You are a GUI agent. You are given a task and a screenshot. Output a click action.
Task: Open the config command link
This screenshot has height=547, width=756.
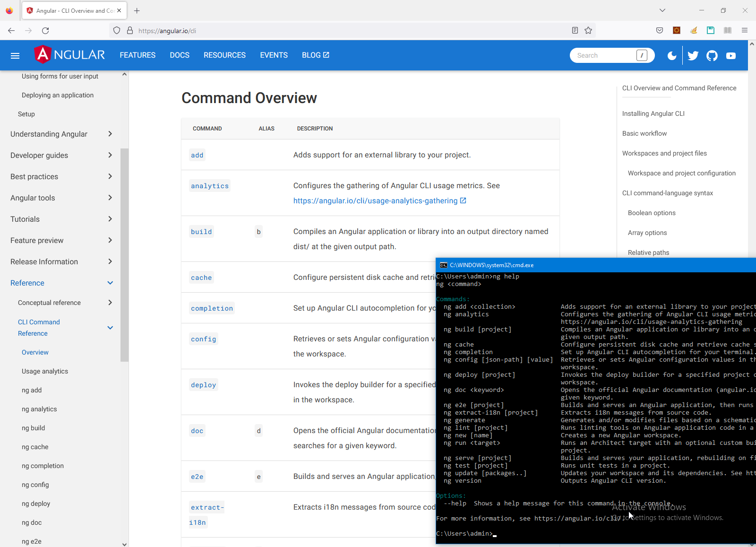point(204,339)
